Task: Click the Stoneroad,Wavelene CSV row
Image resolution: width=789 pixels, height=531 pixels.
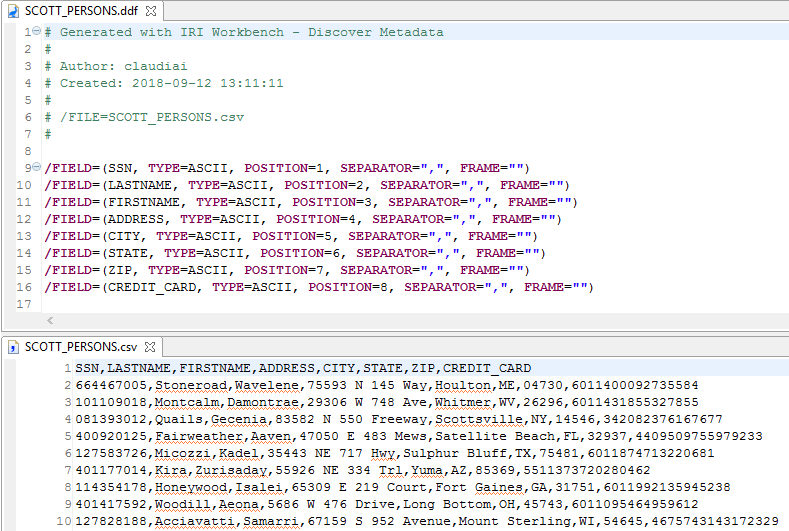Action: tap(387, 386)
